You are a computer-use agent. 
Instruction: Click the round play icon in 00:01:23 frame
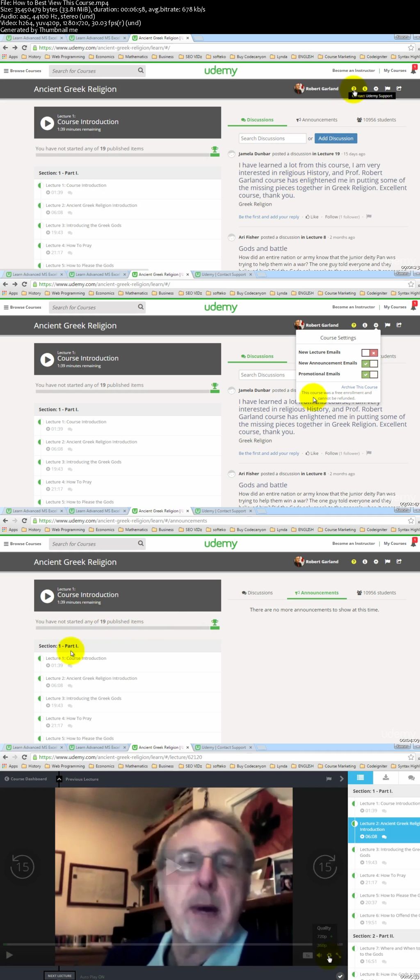point(47,123)
